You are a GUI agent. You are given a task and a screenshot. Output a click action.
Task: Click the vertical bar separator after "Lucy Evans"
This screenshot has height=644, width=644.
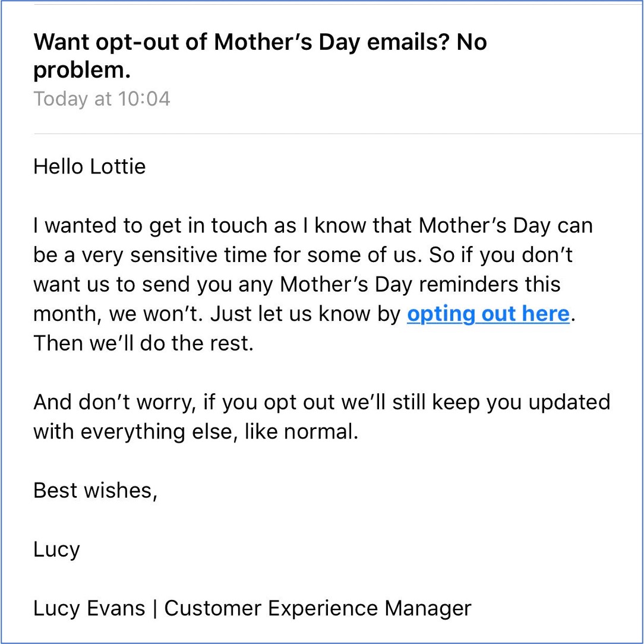coord(155,608)
